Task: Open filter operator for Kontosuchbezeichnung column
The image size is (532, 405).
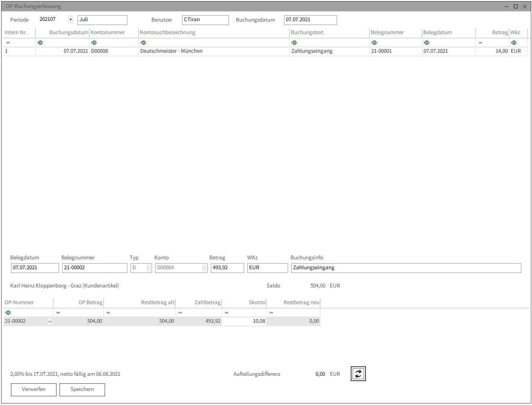Action: tap(143, 42)
